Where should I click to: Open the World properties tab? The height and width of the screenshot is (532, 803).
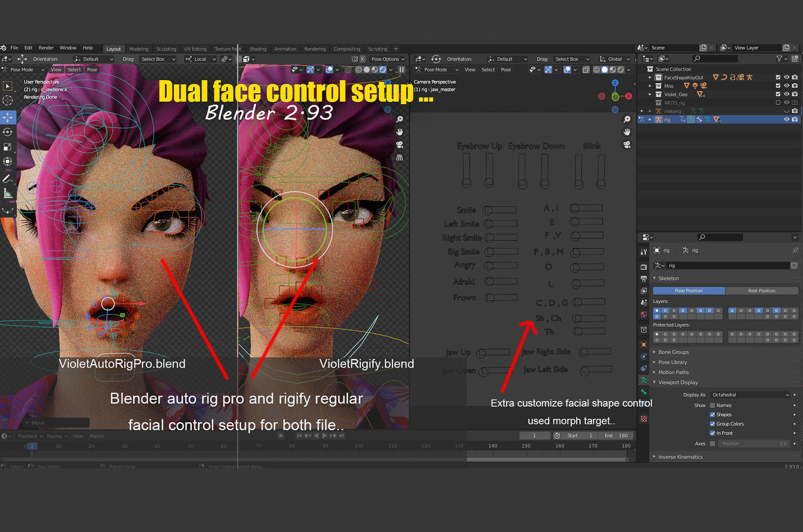643,315
